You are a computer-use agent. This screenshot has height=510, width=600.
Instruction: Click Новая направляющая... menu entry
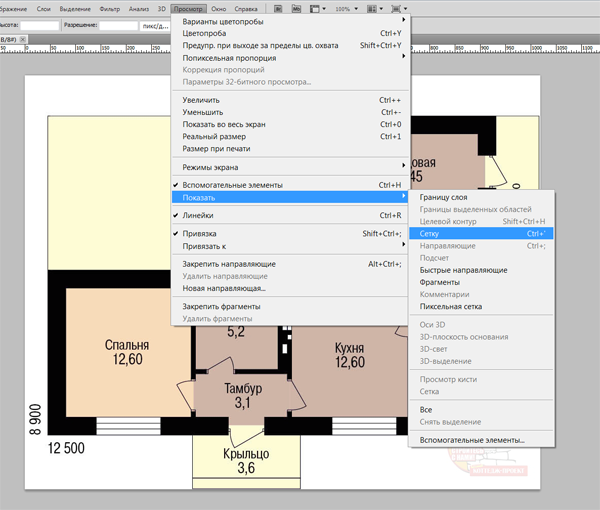pos(224,288)
